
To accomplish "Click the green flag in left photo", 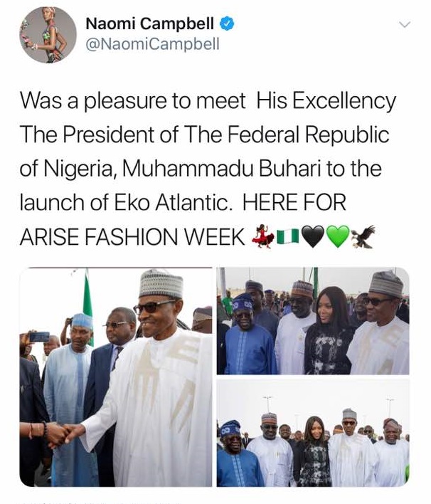I will (87, 299).
